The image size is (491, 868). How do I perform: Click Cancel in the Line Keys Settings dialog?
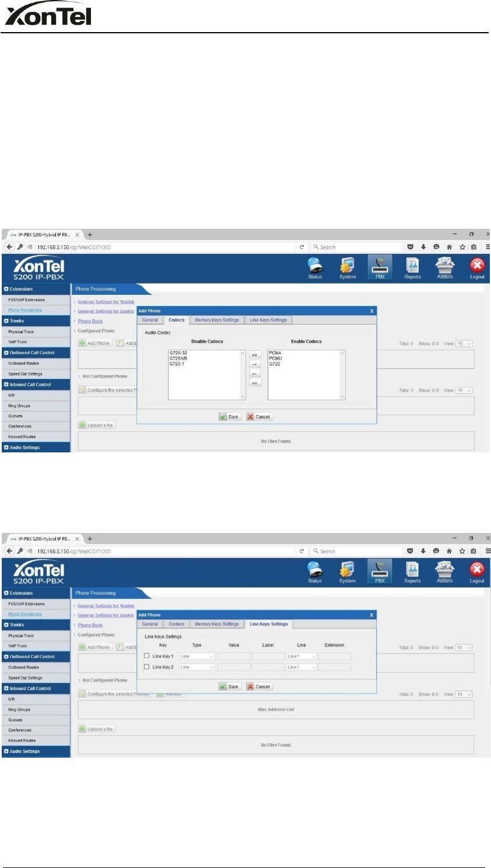[258, 686]
